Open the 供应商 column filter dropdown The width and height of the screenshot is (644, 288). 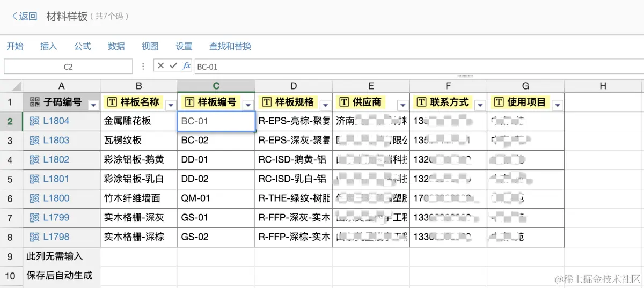click(x=402, y=105)
